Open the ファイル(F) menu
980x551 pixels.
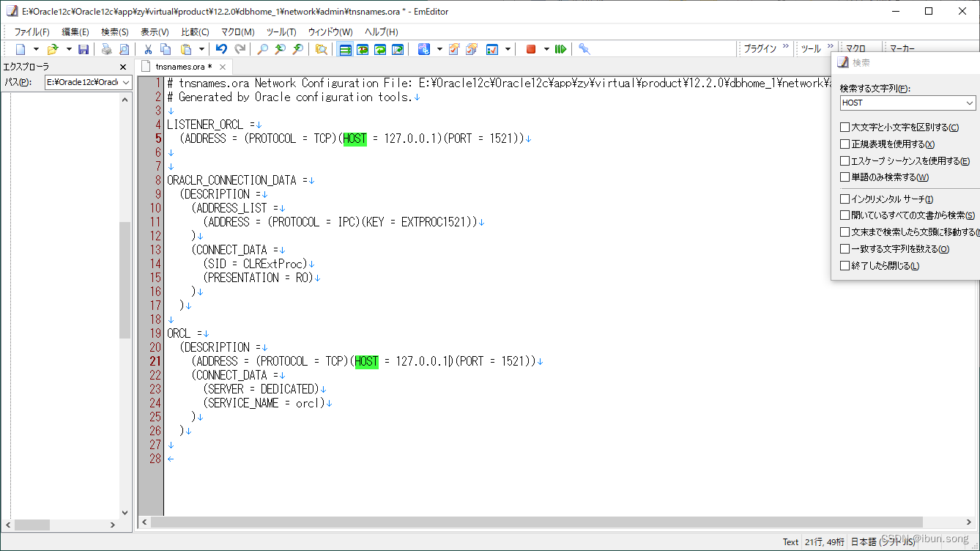tap(31, 32)
